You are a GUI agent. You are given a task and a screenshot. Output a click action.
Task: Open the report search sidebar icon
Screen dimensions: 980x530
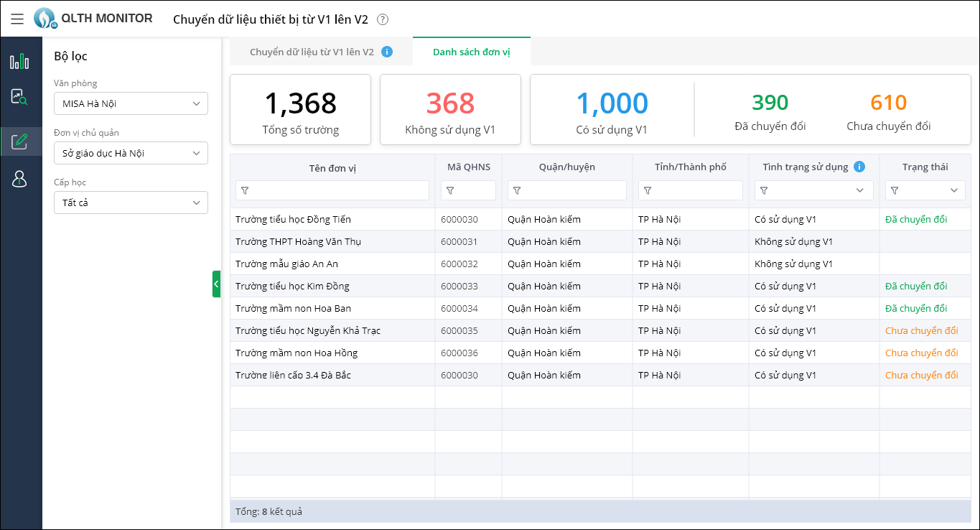(19, 97)
